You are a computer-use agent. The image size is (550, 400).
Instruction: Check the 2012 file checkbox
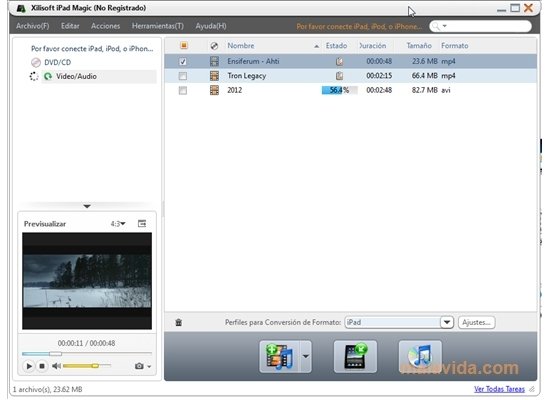pos(183,91)
